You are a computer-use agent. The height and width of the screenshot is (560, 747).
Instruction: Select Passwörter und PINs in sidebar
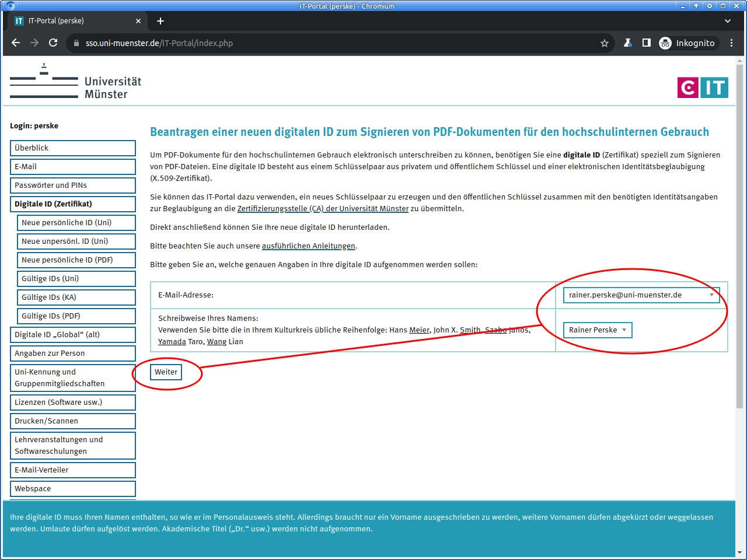[x=73, y=185]
